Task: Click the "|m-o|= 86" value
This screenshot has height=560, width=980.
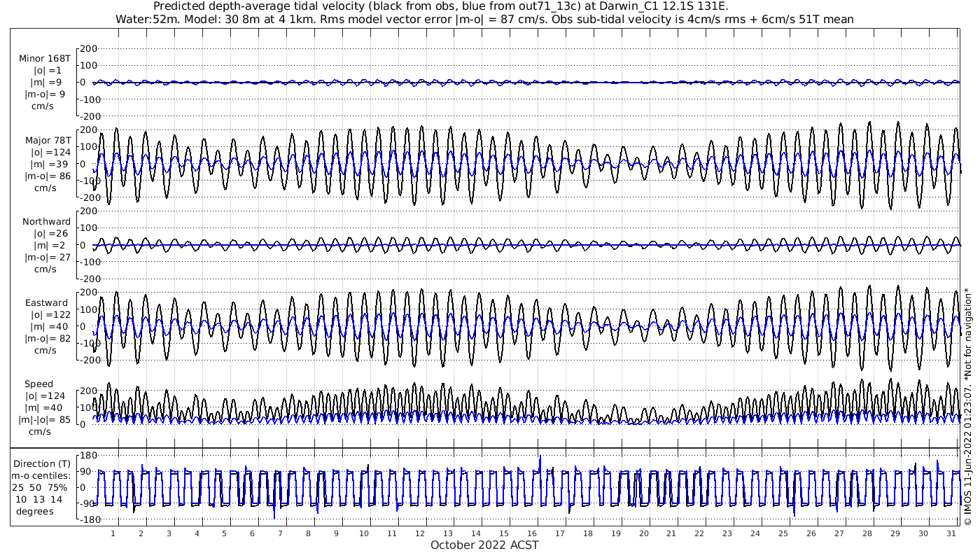Action: click(48, 176)
